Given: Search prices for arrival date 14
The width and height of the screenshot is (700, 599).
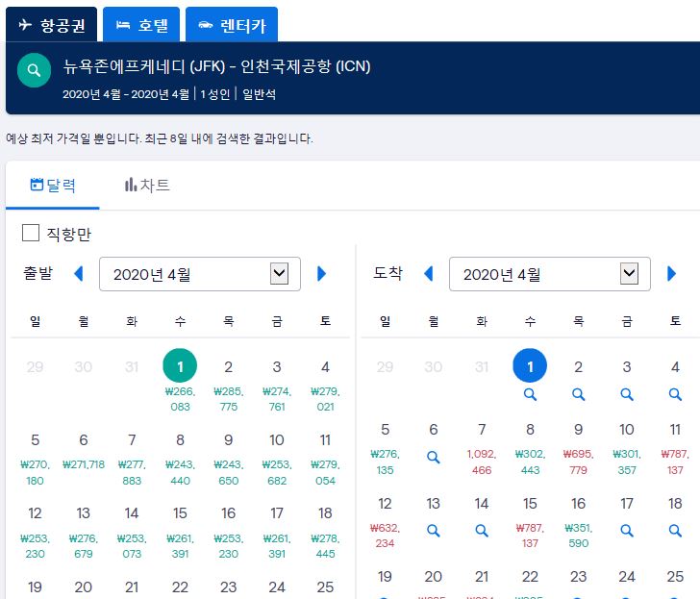Looking at the screenshot, I should pos(482,531).
